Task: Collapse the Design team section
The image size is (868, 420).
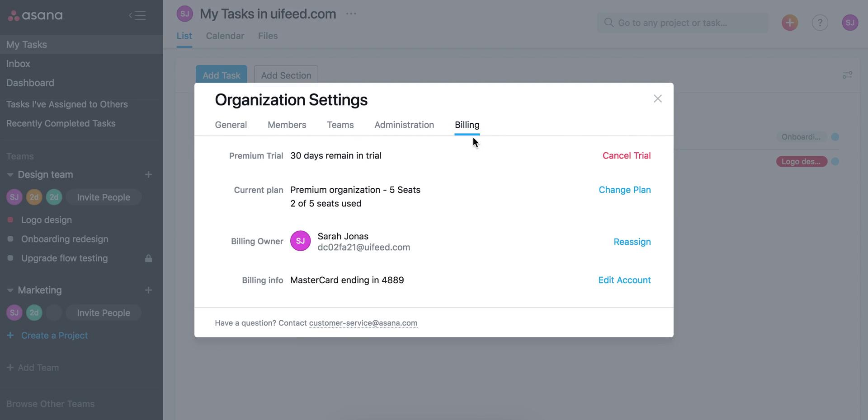Action: [10, 175]
